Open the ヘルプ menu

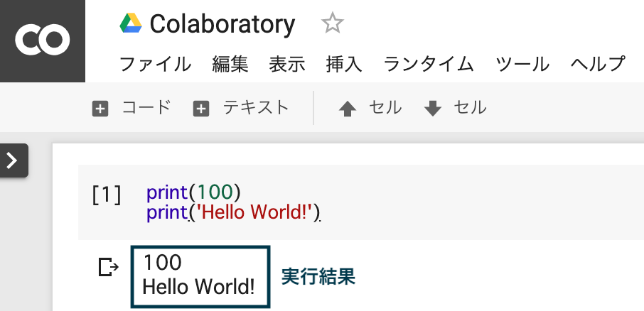598,65
